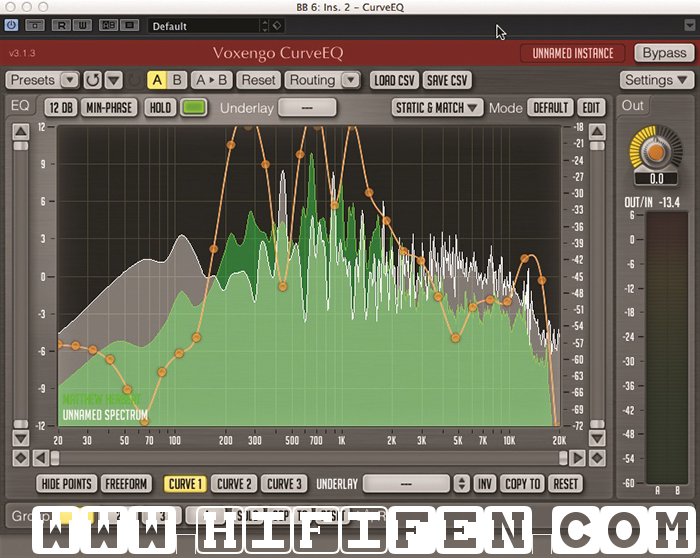The image size is (700, 558).
Task: Toggle the MIN-PHASE filter mode
Action: pos(109,108)
